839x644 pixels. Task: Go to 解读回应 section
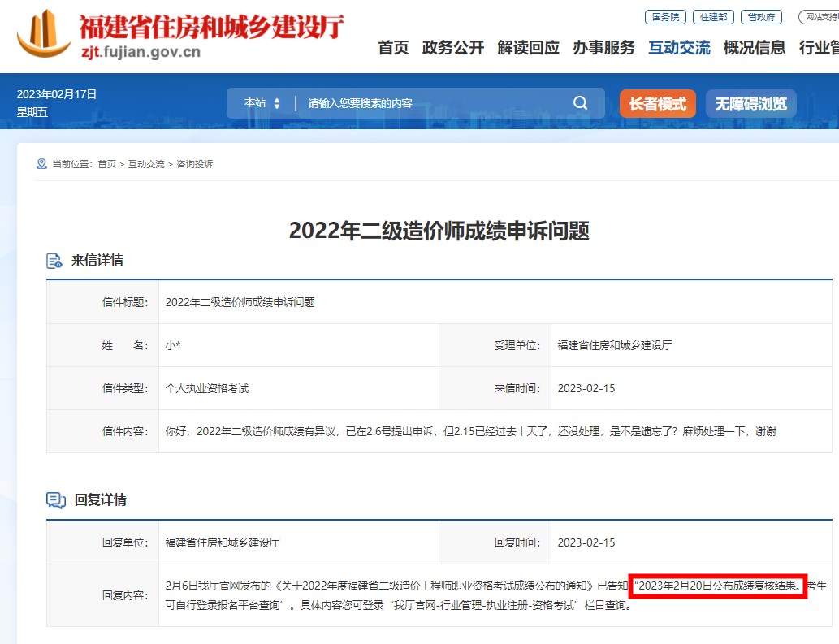coord(529,48)
